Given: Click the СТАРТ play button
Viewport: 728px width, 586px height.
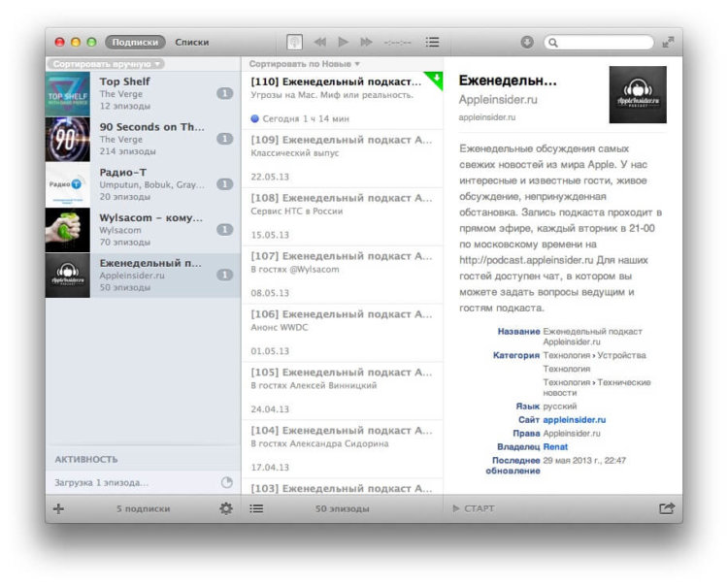Looking at the screenshot, I should [474, 509].
